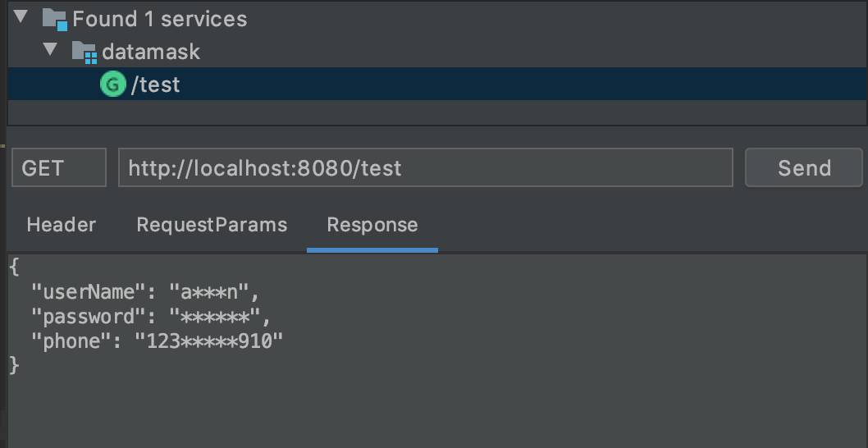Collapse the datamask tree node

(51, 50)
